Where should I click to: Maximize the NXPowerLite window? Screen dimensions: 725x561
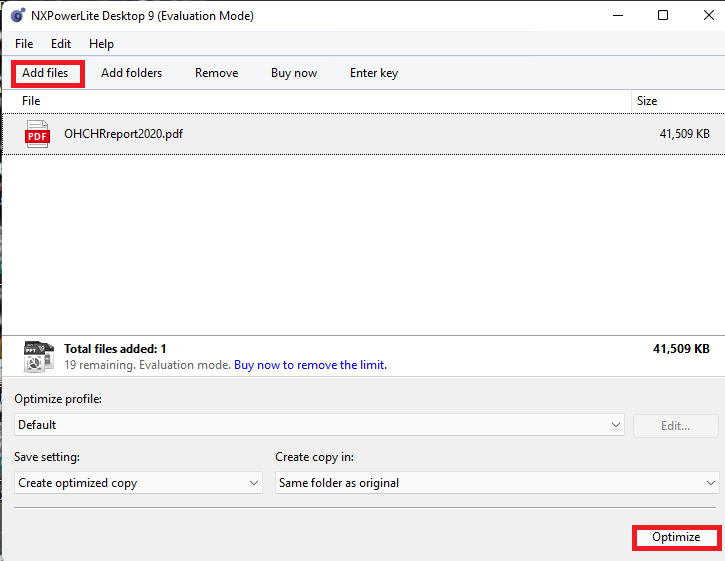coord(663,16)
